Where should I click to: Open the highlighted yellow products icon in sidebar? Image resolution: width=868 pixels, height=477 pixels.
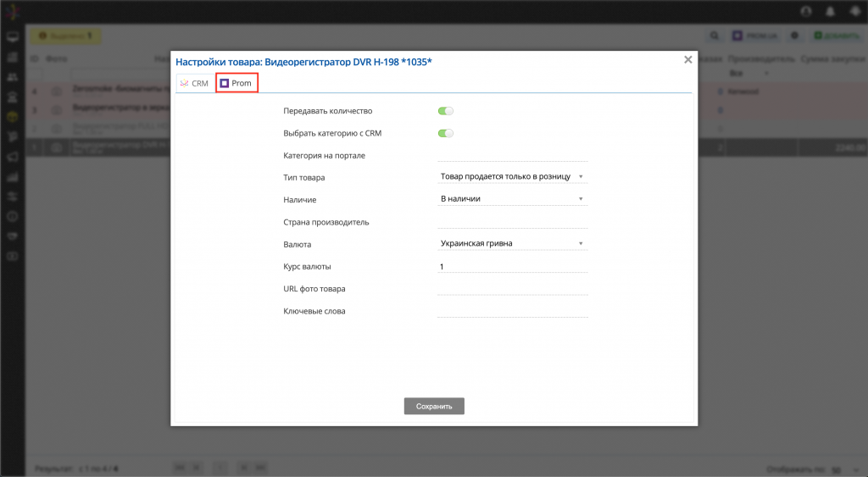12,117
